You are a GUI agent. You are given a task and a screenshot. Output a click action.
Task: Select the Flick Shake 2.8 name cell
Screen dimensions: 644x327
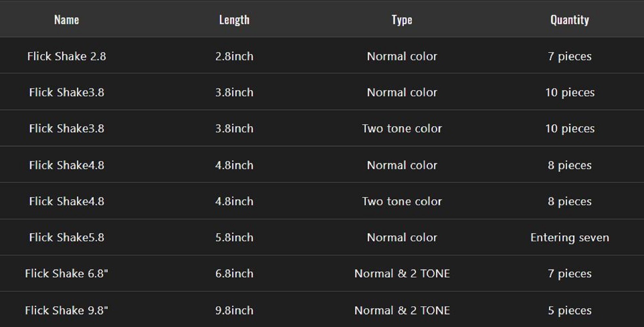pos(67,56)
